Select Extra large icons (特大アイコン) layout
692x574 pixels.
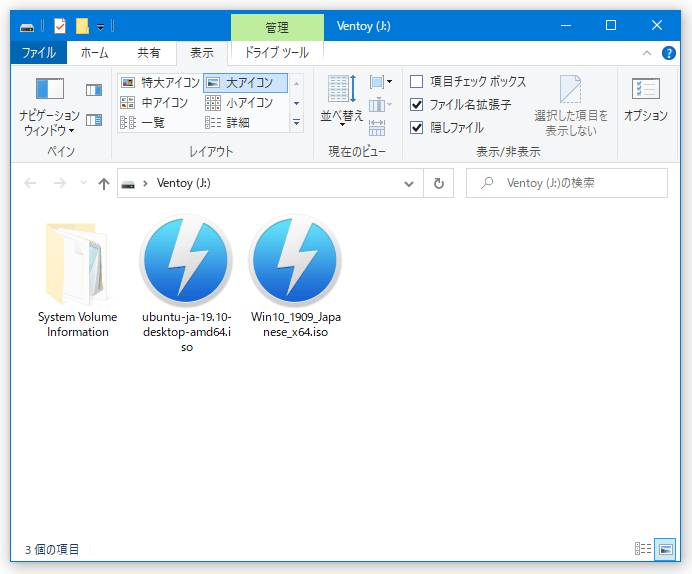click(160, 83)
